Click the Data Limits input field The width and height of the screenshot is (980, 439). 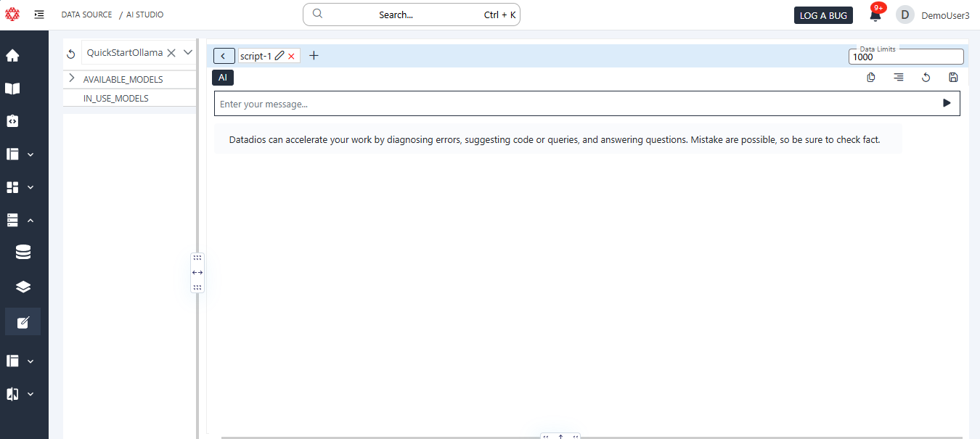point(906,57)
